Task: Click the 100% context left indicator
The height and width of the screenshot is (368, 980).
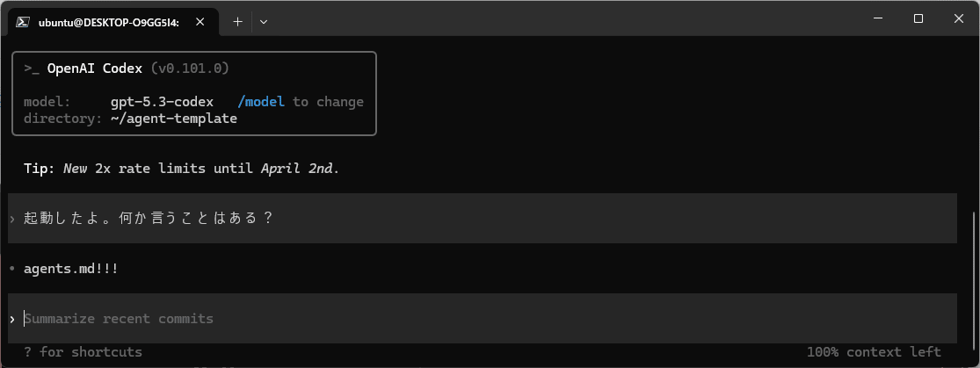Action: click(874, 352)
